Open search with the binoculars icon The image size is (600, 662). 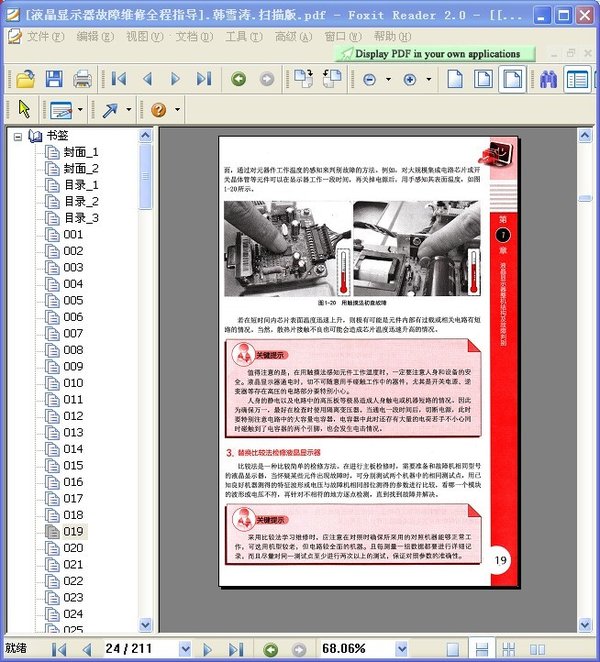coord(548,79)
